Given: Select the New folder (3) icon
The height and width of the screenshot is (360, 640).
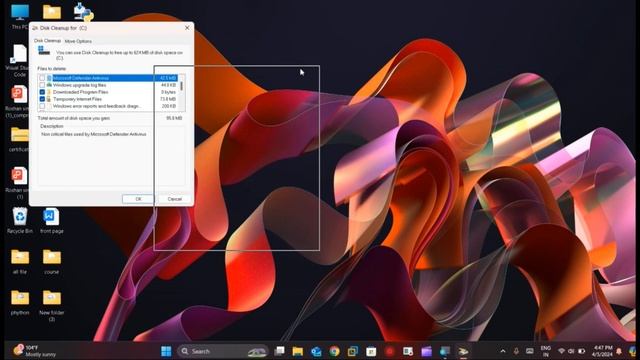Looking at the screenshot, I should (x=51, y=305).
